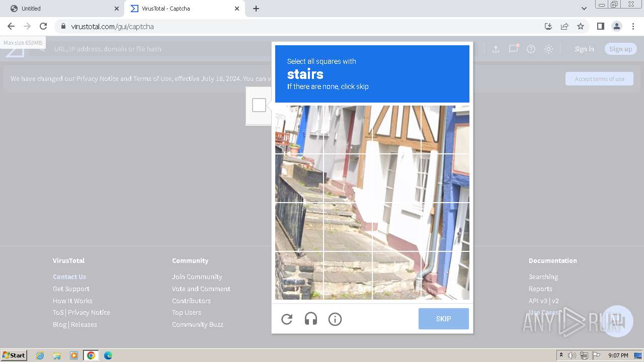The height and width of the screenshot is (362, 644).
Task: Open Join Community link
Action: pos(197,277)
